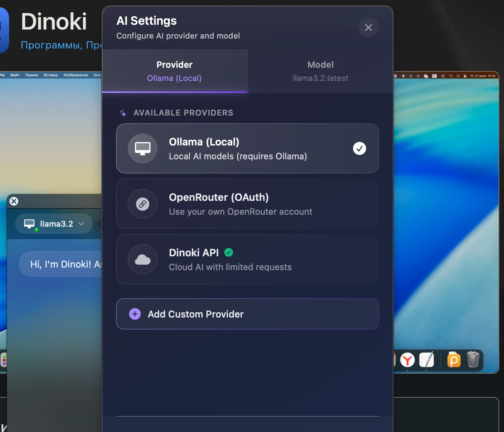This screenshot has height=432, width=504.
Task: Choose the OpenRouter (OAuth) provider
Action: tap(248, 204)
